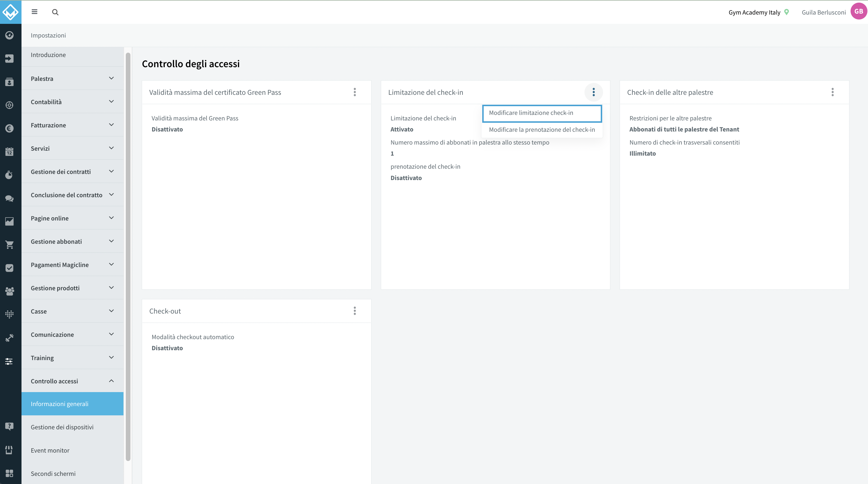Select Modificare limitazione check-in menu entry

click(x=542, y=113)
